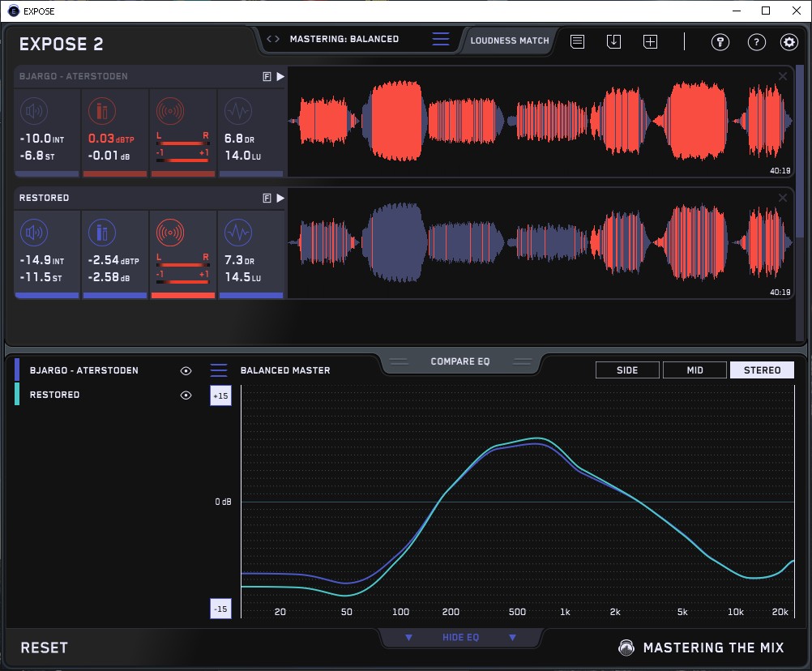The image size is (812, 671).
Task: Select the 0.03 dBTP peak reading
Action: tap(111, 139)
